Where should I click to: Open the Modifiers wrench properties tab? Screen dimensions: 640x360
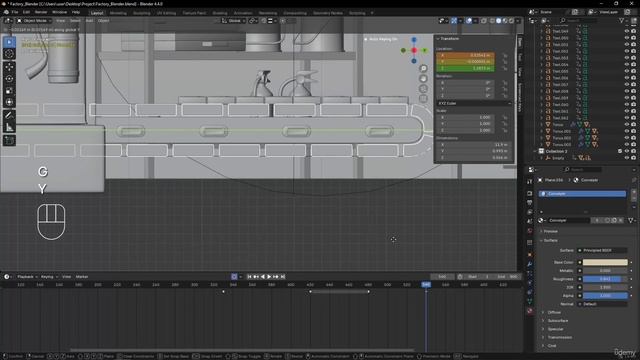tap(530, 264)
